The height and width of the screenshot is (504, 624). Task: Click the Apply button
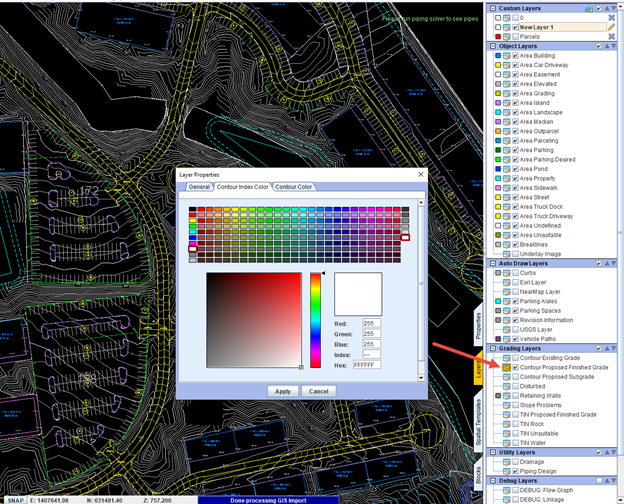[283, 391]
